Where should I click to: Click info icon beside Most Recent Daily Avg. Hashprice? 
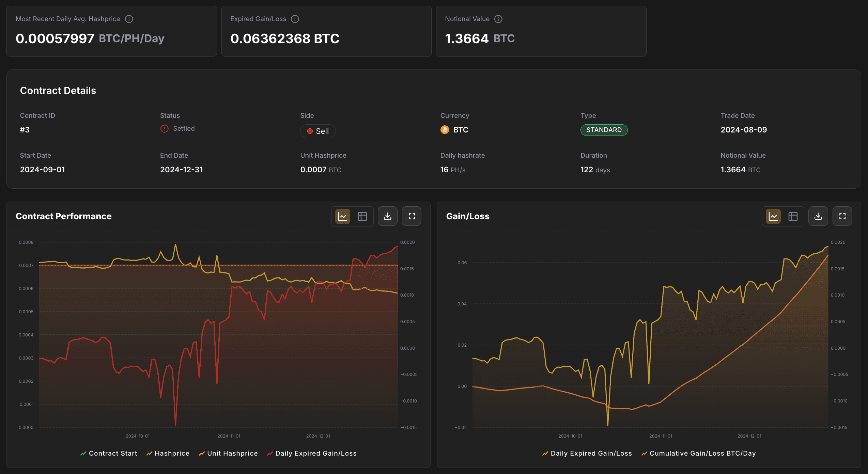click(x=129, y=19)
